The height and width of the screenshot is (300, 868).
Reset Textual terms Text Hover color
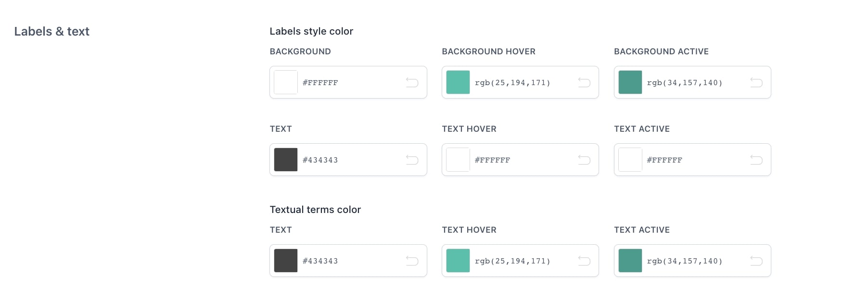[584, 261]
